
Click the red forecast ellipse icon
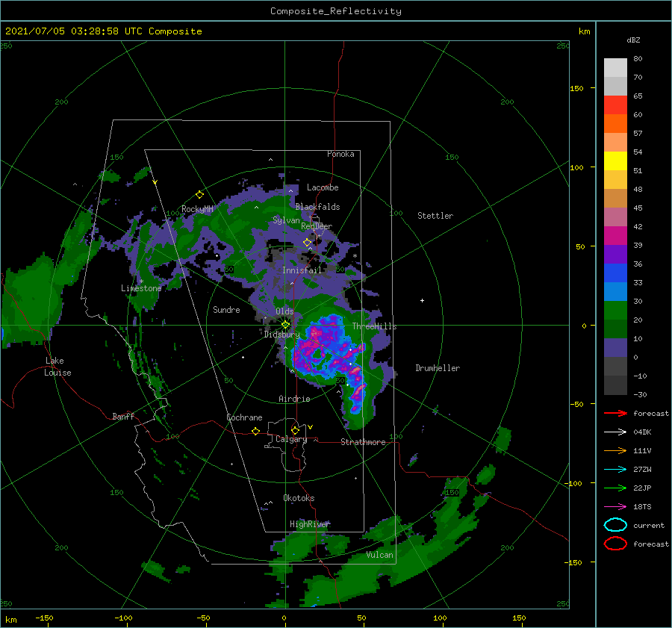pos(615,544)
